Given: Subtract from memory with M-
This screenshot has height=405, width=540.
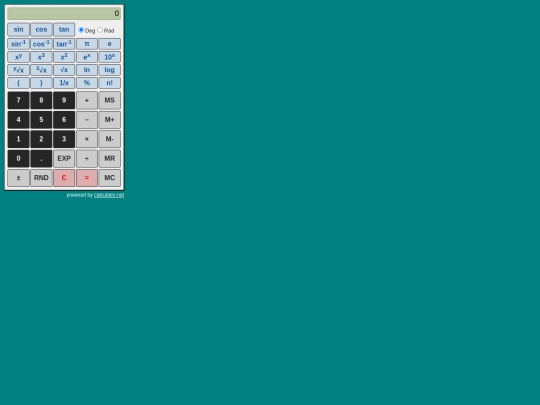Looking at the screenshot, I should pyautogui.click(x=110, y=139).
